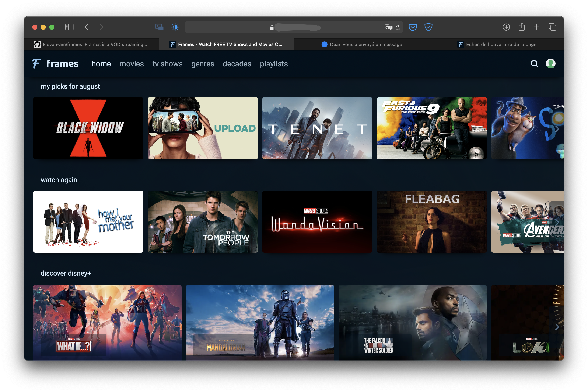The width and height of the screenshot is (588, 392).
Task: Open the user profile avatar
Action: click(550, 64)
